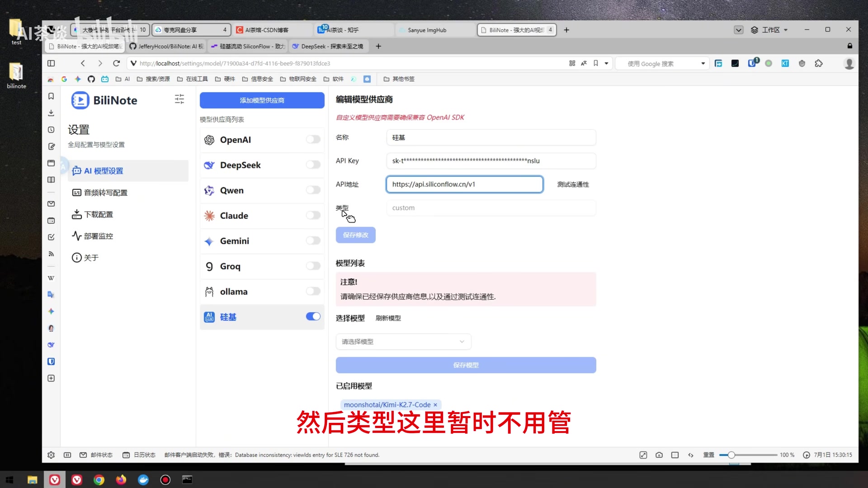Open the tab list chevron button
Screen dimensions: 868x488
[x=739, y=30]
